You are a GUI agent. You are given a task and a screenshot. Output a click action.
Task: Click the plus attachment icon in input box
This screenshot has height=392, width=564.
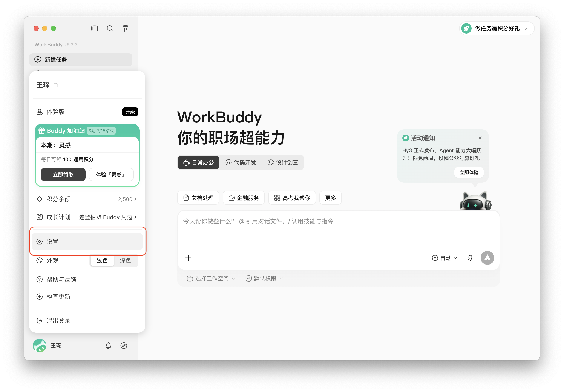189,258
